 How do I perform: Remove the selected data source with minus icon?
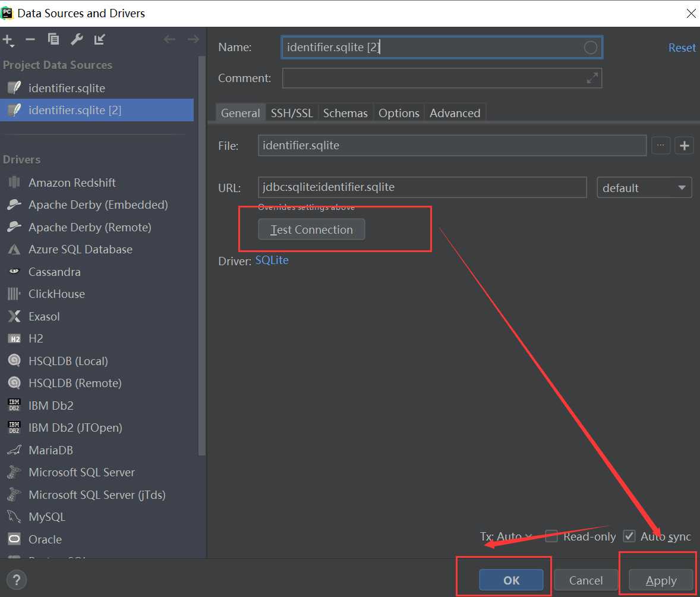click(30, 40)
